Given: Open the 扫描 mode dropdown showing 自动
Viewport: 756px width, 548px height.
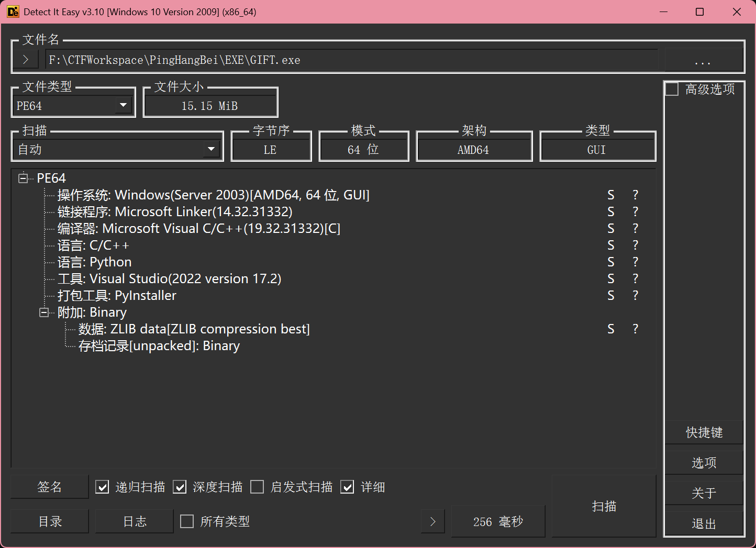Looking at the screenshot, I should coord(116,150).
